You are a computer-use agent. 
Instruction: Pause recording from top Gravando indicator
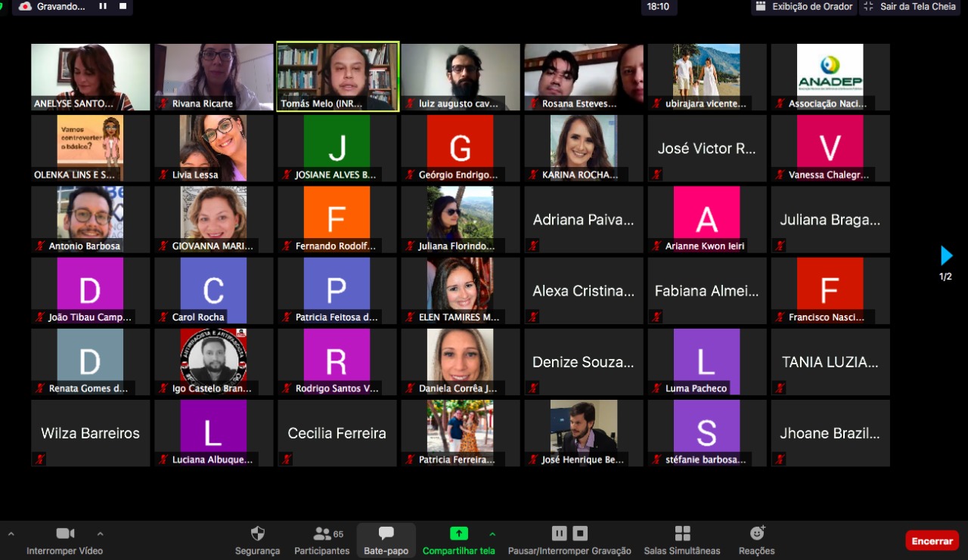tap(103, 6)
